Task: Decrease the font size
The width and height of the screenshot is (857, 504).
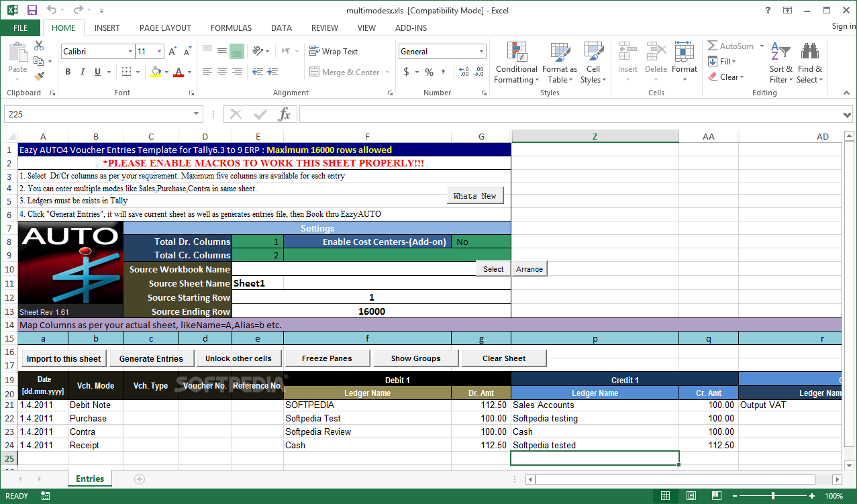Action: 187,52
